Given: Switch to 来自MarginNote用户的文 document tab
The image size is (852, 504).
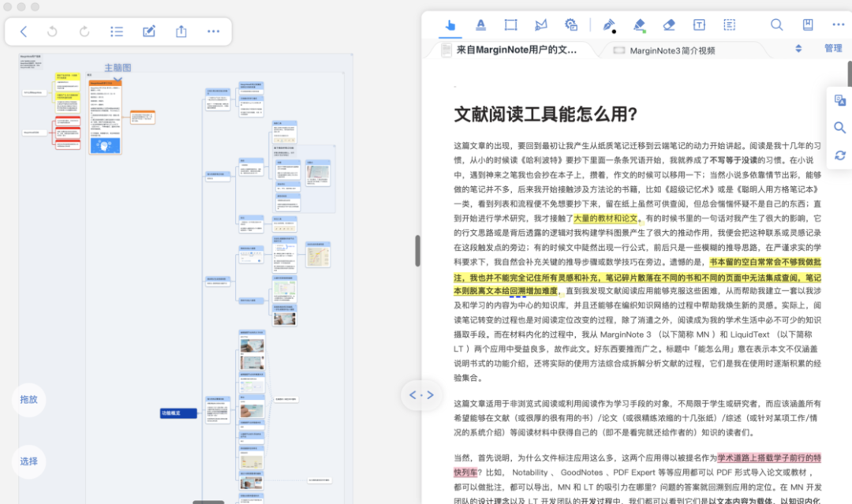Looking at the screenshot, I should [516, 50].
